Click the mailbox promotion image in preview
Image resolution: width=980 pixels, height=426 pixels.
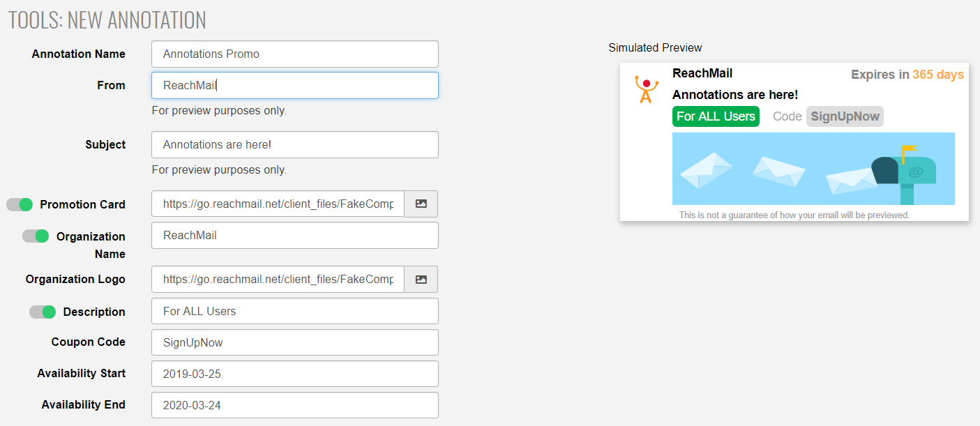pos(813,169)
